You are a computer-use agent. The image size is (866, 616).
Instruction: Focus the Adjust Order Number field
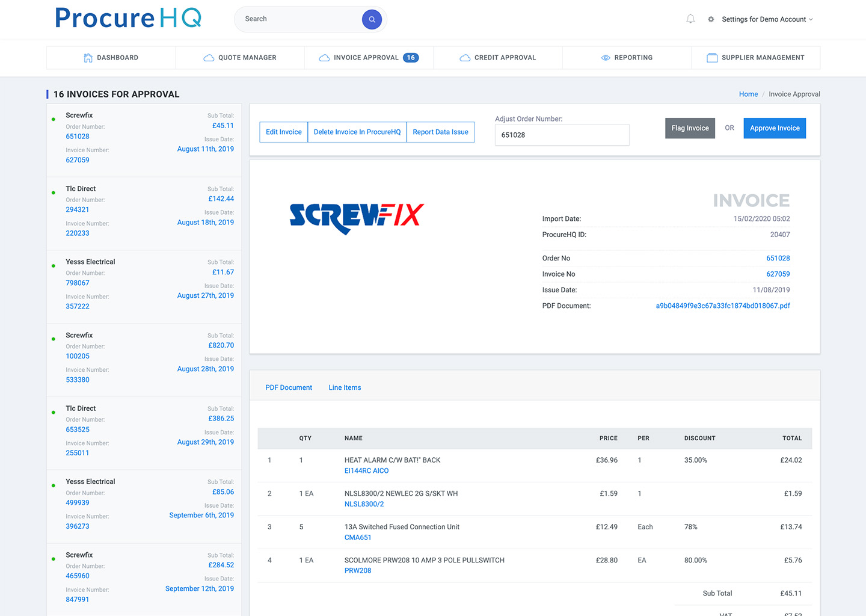[x=562, y=135]
